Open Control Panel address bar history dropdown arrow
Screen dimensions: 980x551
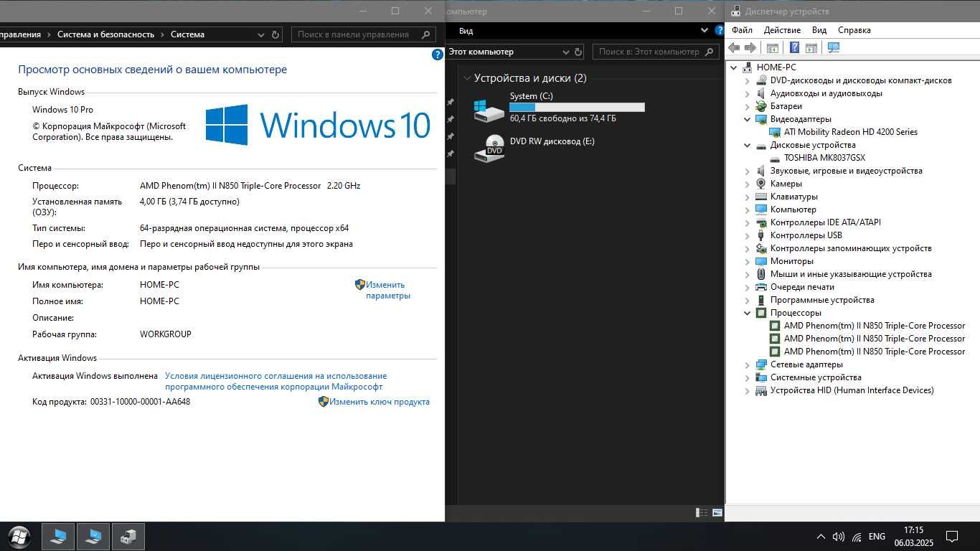coord(261,34)
